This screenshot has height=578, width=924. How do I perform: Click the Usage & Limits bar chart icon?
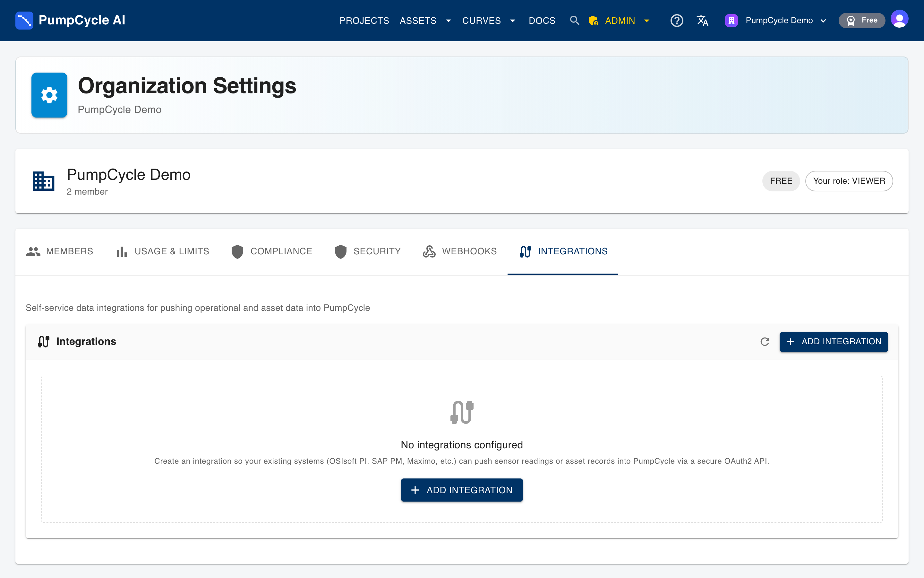(x=122, y=251)
